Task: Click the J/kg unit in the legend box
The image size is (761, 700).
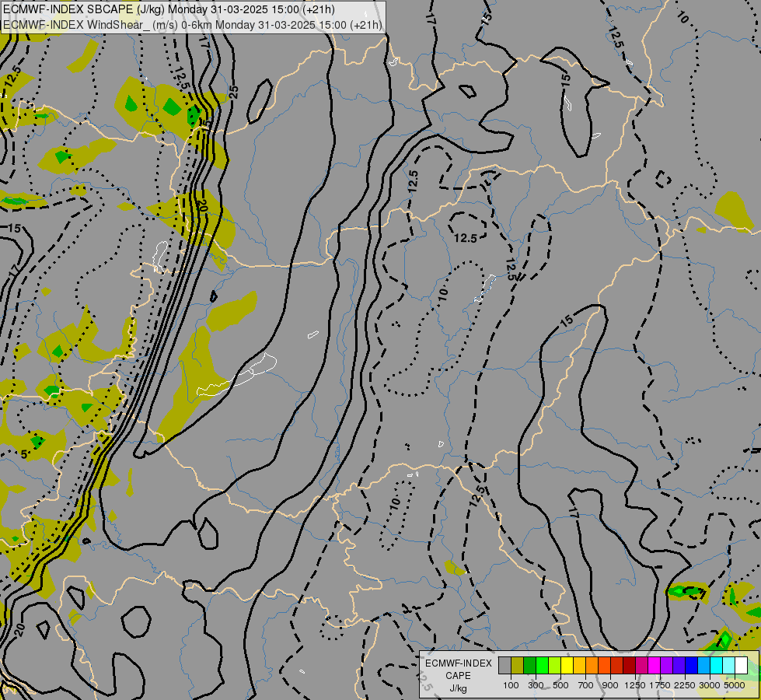Action: (458, 689)
